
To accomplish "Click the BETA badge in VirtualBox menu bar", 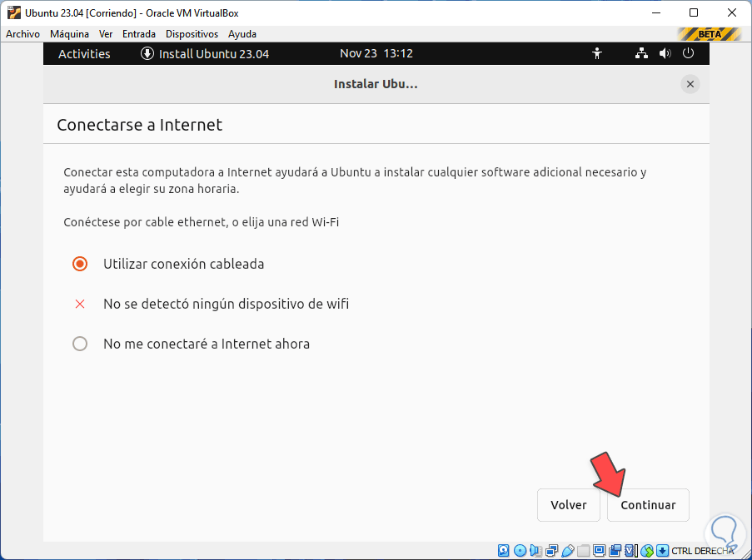I will click(710, 34).
